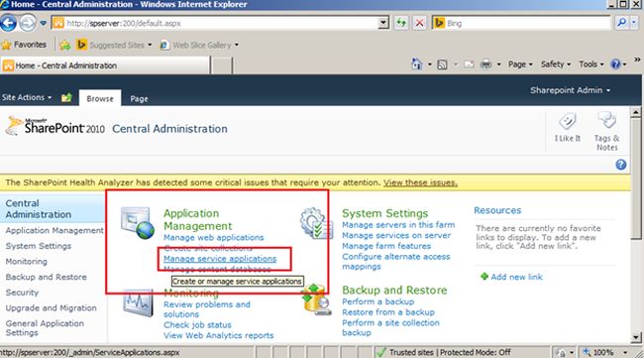Select Upgrade and Migration in left navigation
The width and height of the screenshot is (644, 358).
tap(51, 307)
